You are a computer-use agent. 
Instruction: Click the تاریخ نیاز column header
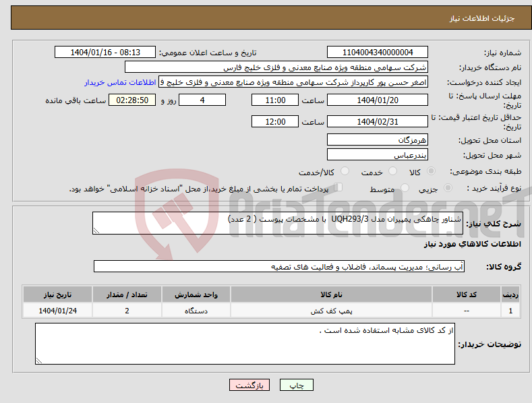point(58,294)
